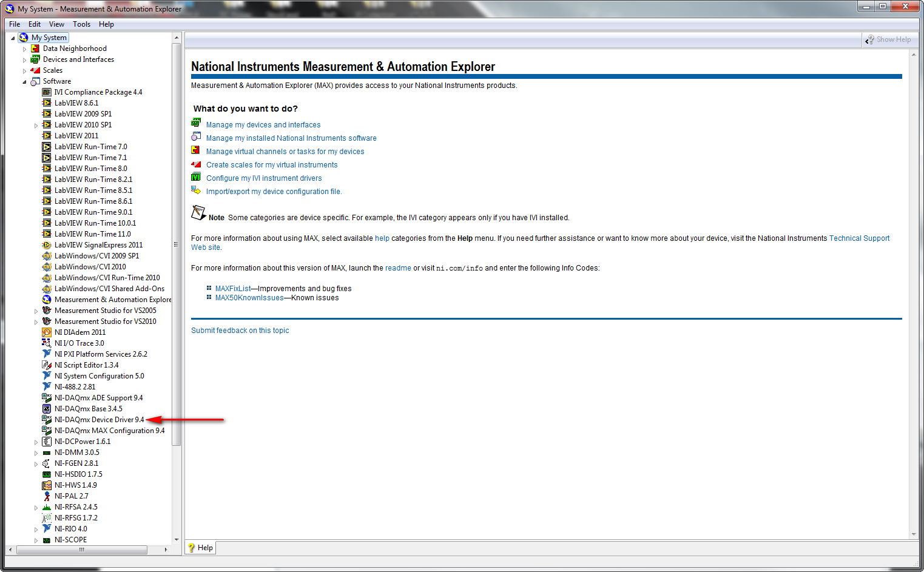Open the MAXFixList info code link
This screenshot has width=924, height=572.
pos(233,289)
